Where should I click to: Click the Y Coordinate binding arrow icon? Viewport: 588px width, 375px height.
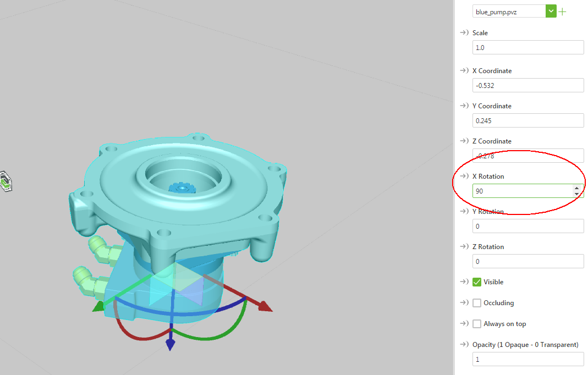(x=464, y=106)
